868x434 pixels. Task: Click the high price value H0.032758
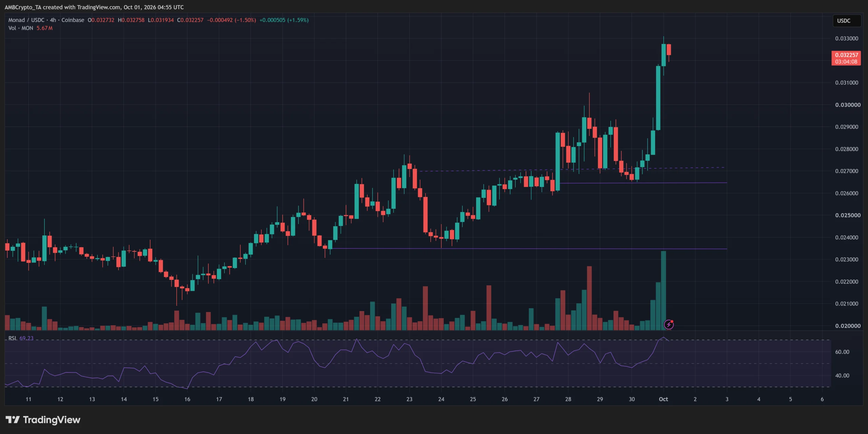[x=131, y=20]
